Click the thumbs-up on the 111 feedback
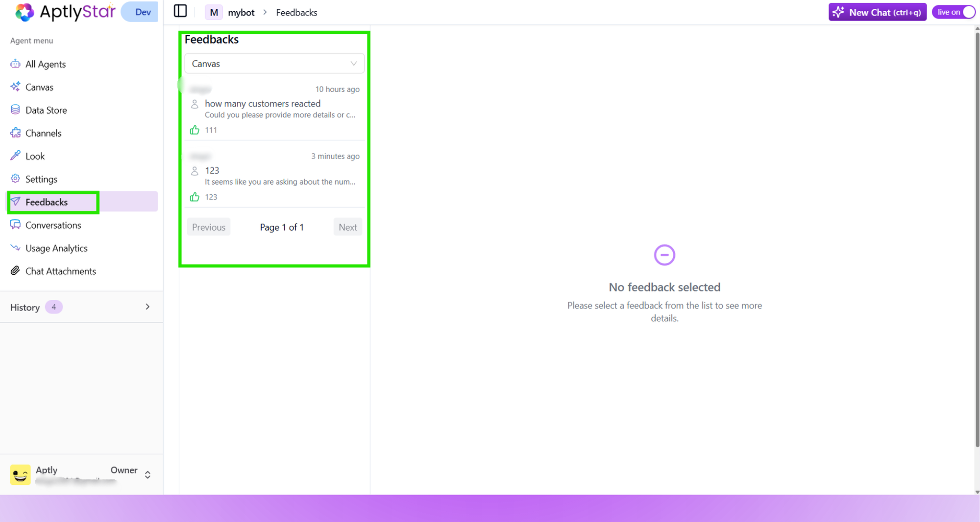The height and width of the screenshot is (522, 980). point(195,129)
